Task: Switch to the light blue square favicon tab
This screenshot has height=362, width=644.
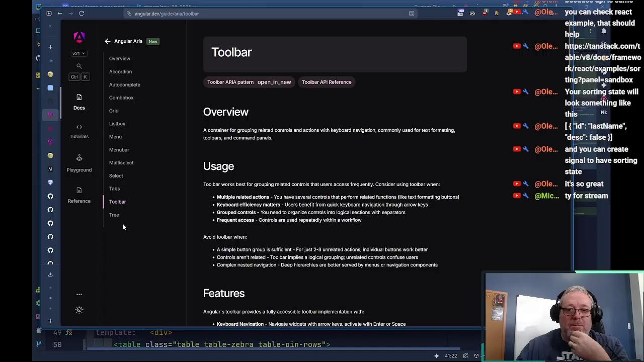Action: [x=50, y=88]
